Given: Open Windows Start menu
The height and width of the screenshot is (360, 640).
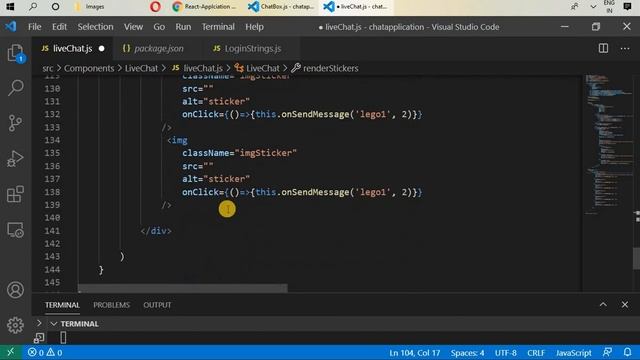Looking at the screenshot, I should click(x=10, y=7).
